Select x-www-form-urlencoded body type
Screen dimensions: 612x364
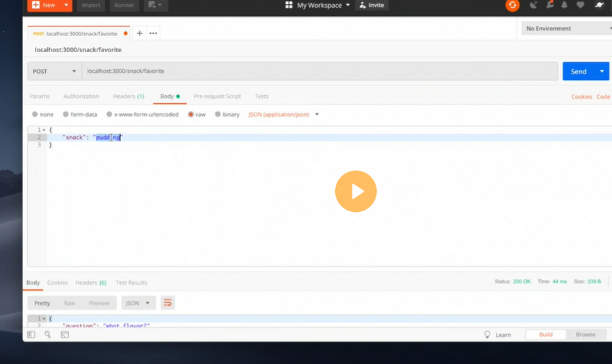coord(143,114)
